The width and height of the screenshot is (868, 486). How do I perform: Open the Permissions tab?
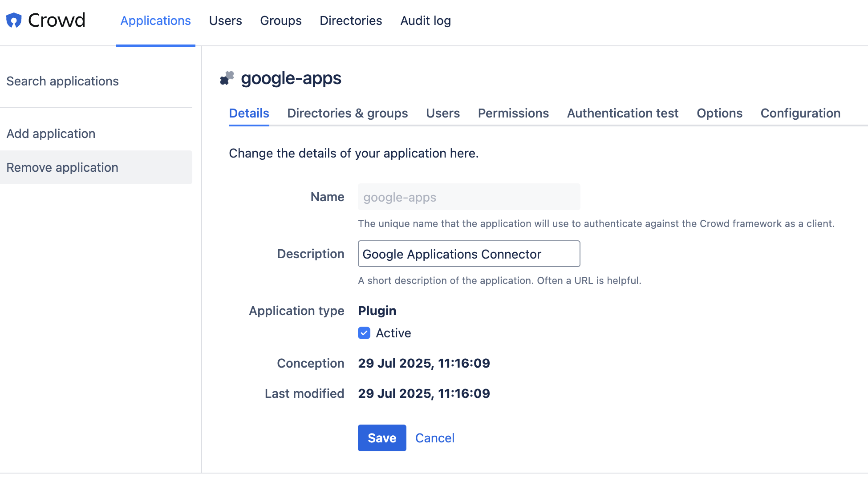513,113
